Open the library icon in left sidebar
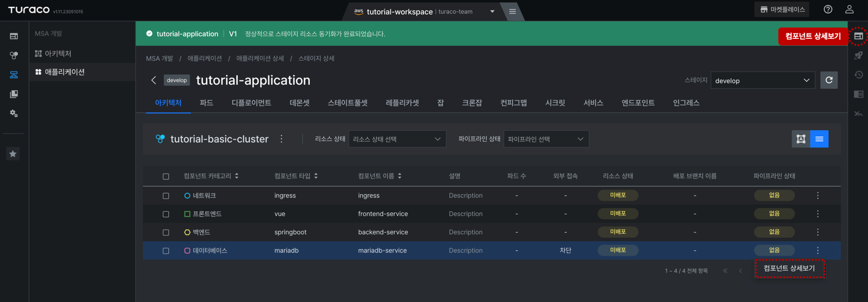868x302 pixels. coord(14,94)
